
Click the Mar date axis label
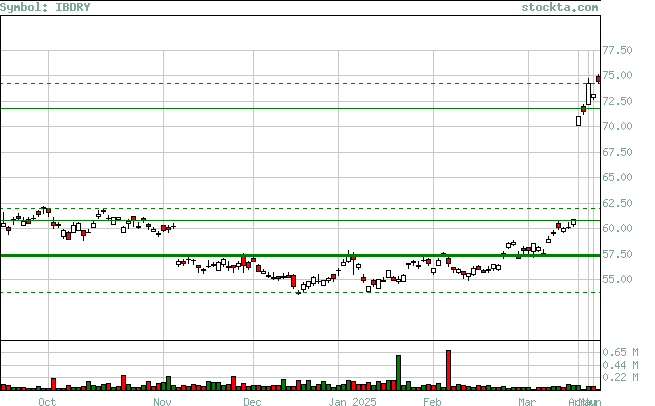coord(527,401)
